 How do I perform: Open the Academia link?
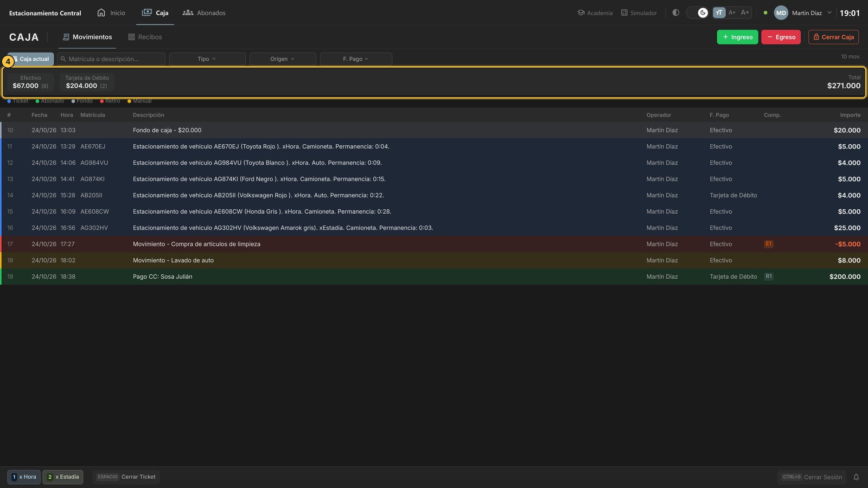(595, 12)
